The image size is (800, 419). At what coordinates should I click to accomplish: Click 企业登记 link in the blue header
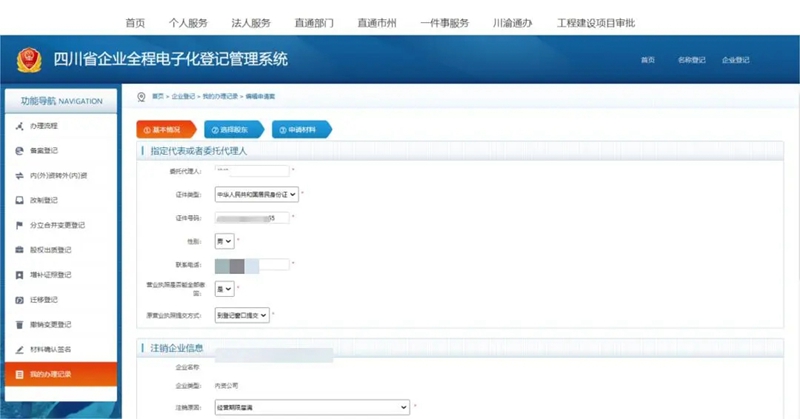click(x=736, y=60)
